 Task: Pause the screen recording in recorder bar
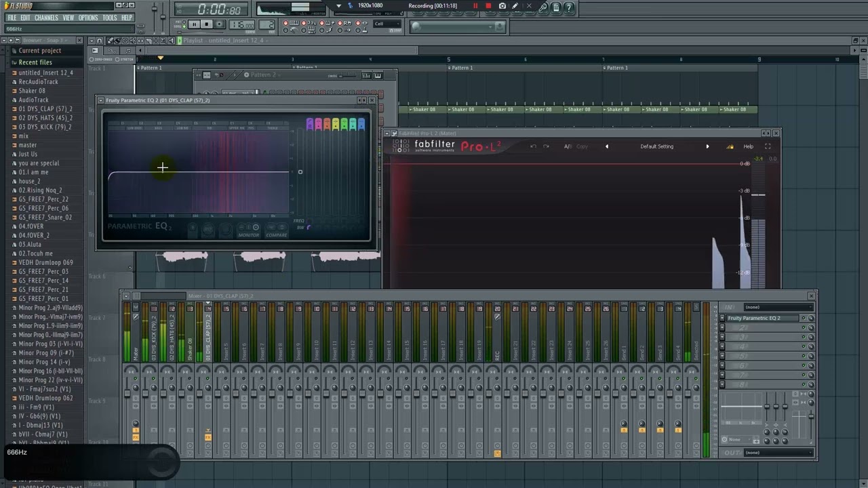(x=475, y=6)
